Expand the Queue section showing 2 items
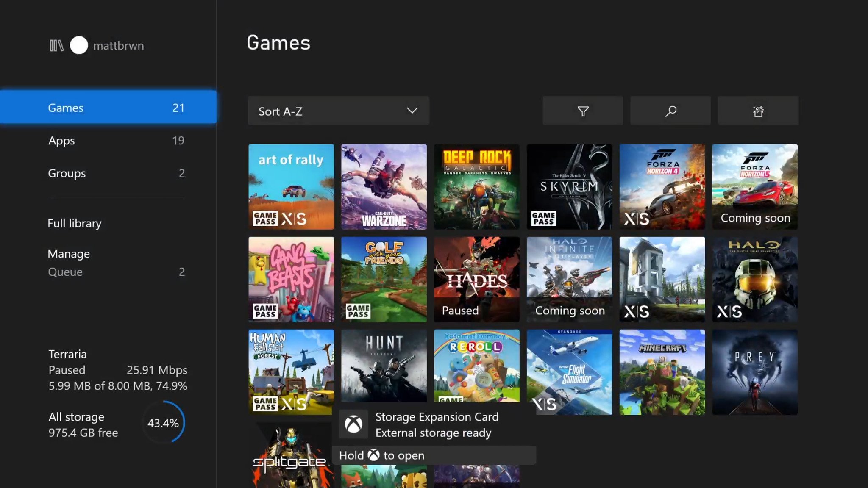This screenshot has width=868, height=488. (65, 272)
